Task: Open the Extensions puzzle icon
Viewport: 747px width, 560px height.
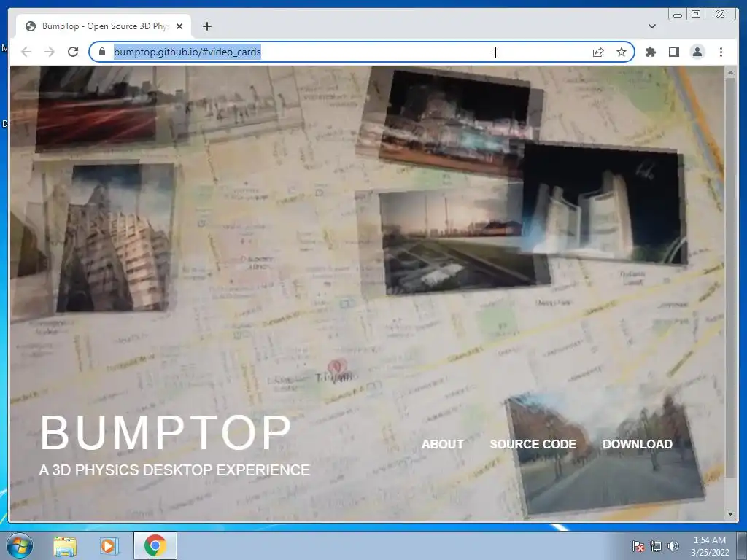Action: pyautogui.click(x=650, y=52)
